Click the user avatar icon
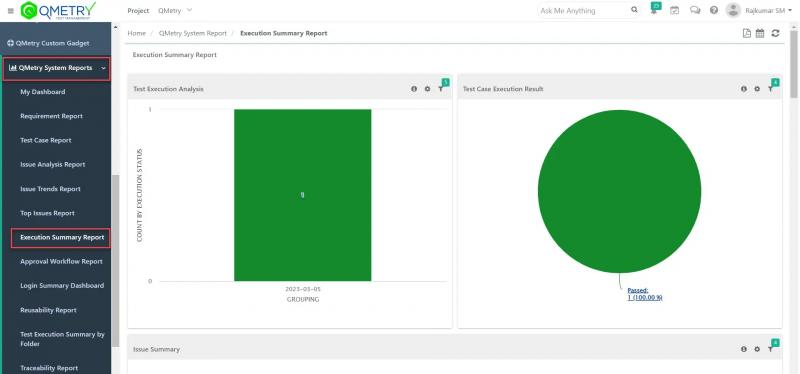The height and width of the screenshot is (374, 800). click(x=733, y=10)
